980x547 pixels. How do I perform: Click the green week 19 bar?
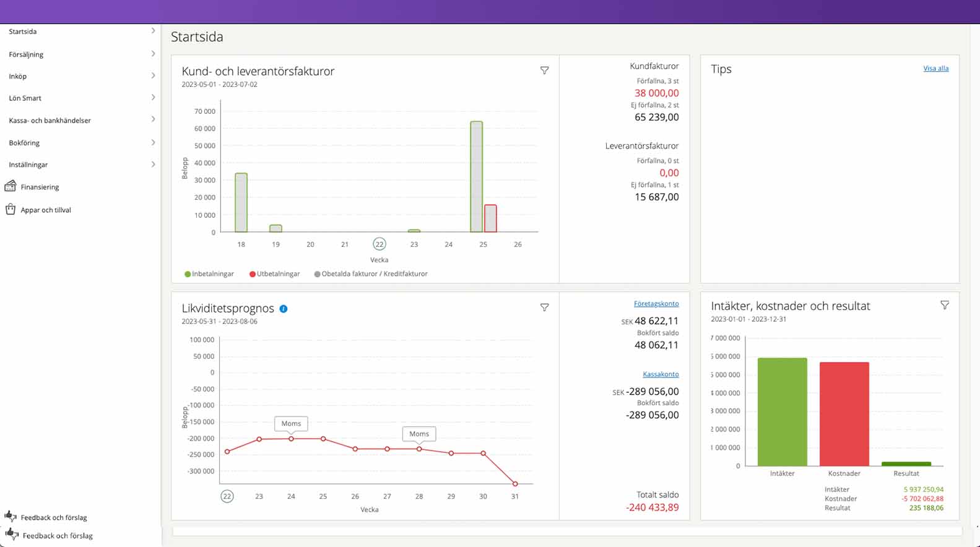pos(275,228)
